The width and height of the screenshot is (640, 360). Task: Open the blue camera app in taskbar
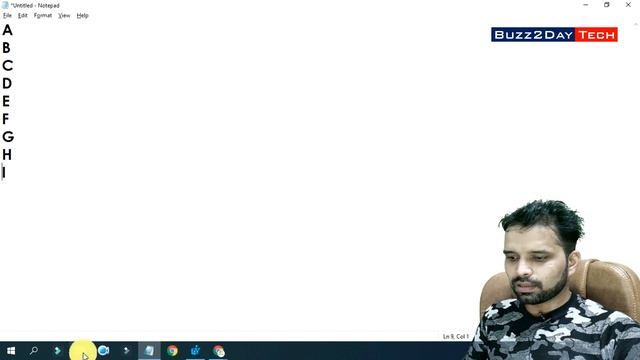(x=104, y=351)
